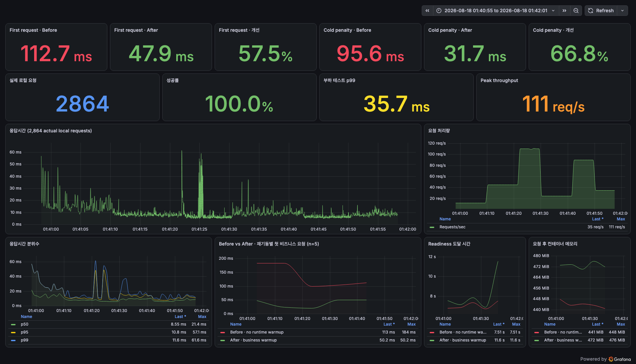Viewport: 636px width, 364px height.
Task: Open 'Cold penalty · 개선' panel title
Action: pyautogui.click(x=553, y=30)
